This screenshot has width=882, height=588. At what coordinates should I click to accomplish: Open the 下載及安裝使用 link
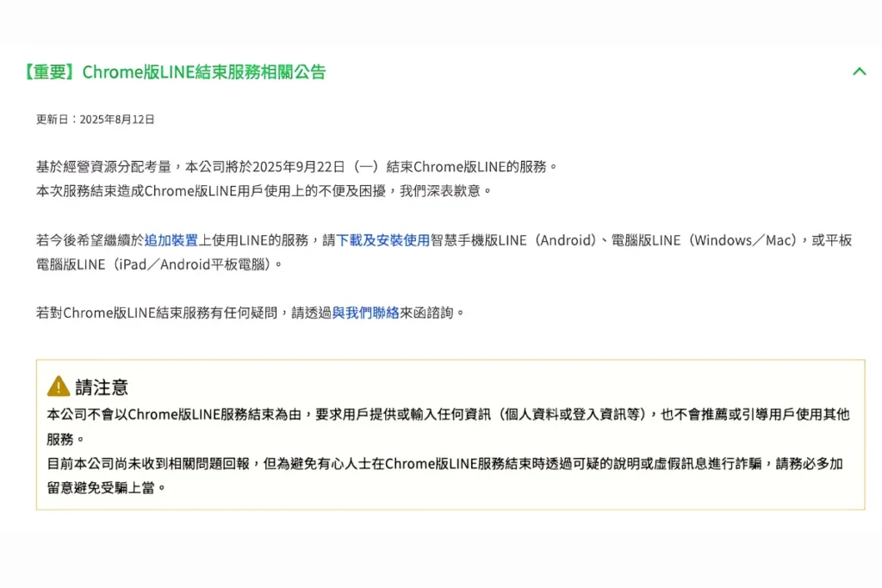tap(382, 240)
